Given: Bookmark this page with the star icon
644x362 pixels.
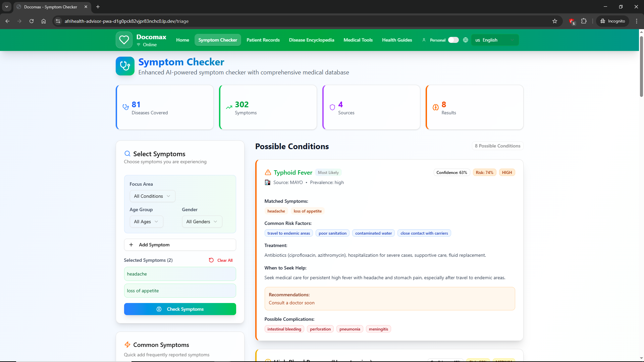Looking at the screenshot, I should tap(555, 21).
